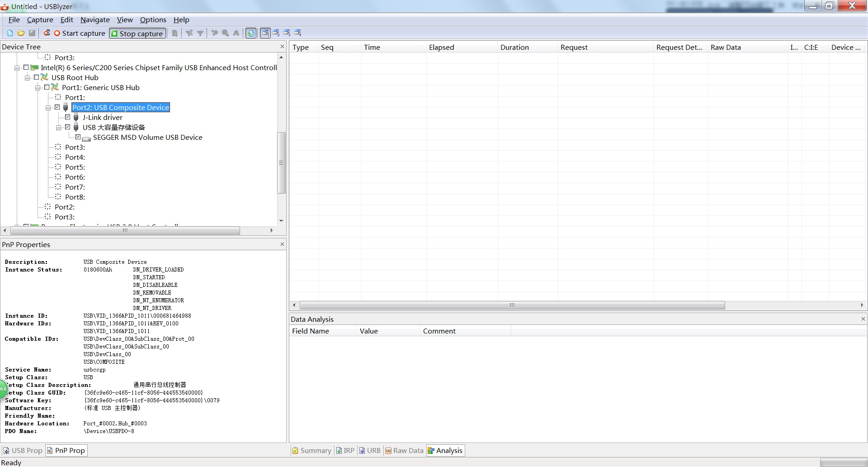Uncheck the SEGGER MSD Volume USB Device checkbox
This screenshot has height=467, width=868.
coord(78,137)
